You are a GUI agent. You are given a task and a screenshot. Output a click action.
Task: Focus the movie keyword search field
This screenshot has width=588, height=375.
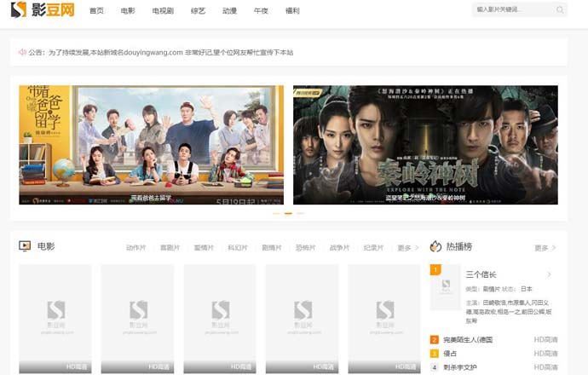(x=511, y=10)
